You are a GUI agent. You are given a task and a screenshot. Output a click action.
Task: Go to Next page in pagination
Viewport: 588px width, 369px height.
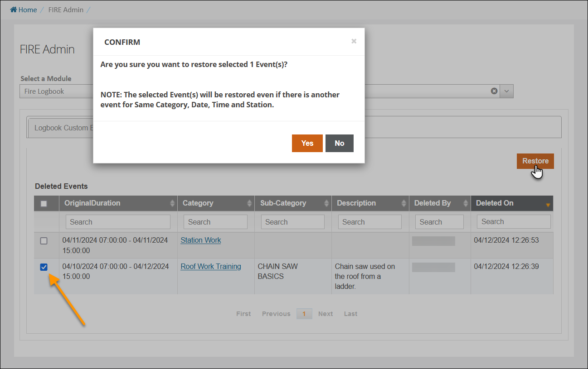click(325, 314)
